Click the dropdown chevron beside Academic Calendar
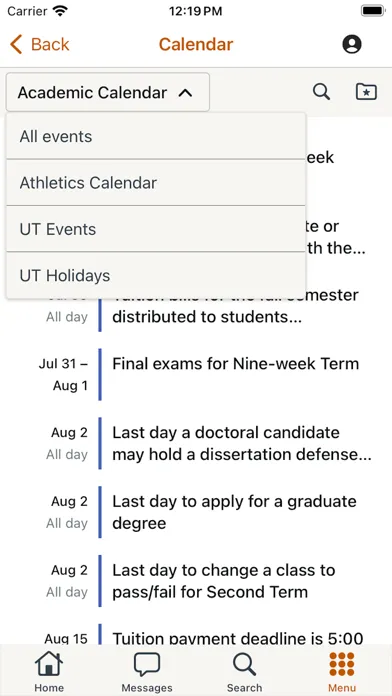This screenshot has width=392, height=696. [x=185, y=93]
